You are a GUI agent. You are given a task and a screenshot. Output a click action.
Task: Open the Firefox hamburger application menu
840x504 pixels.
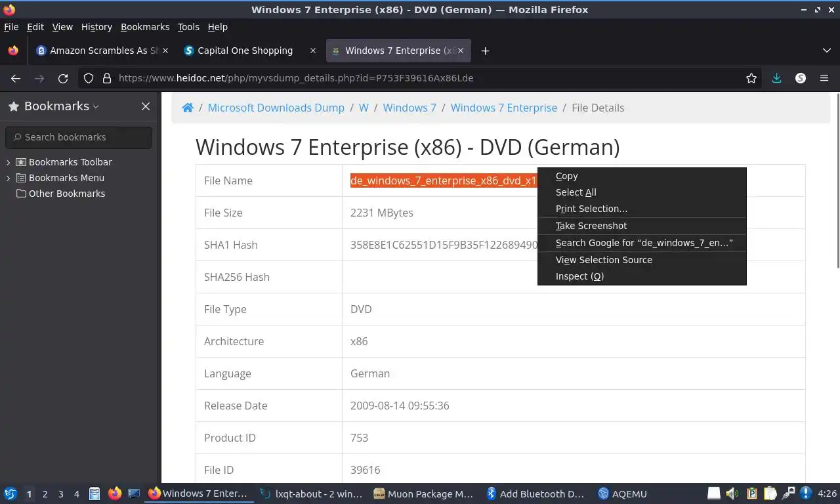(x=824, y=78)
